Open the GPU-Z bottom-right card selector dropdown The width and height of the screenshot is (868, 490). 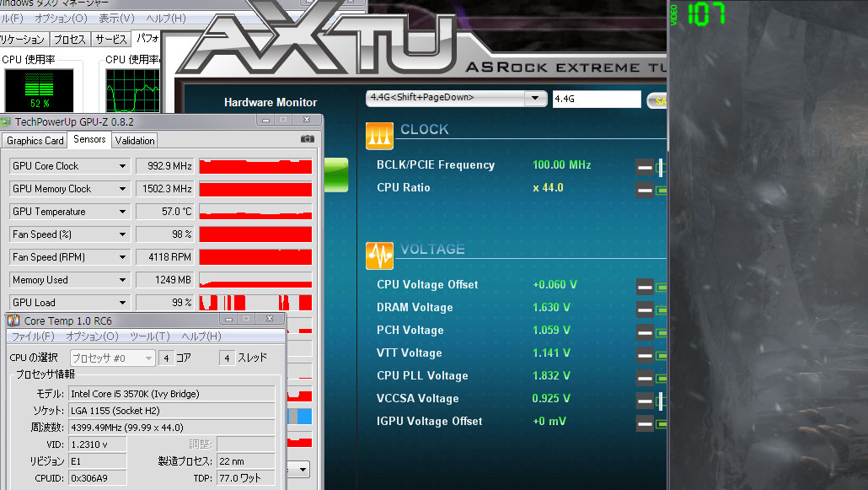pyautogui.click(x=303, y=470)
